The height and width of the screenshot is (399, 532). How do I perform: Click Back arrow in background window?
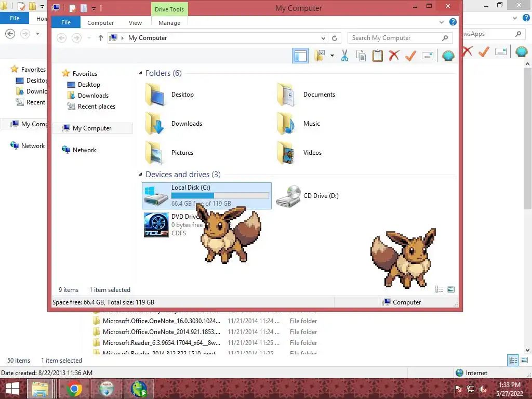pyautogui.click(x=10, y=34)
